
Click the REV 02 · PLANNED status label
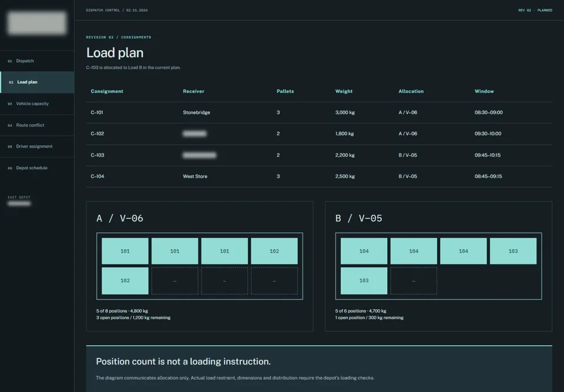pos(535,11)
